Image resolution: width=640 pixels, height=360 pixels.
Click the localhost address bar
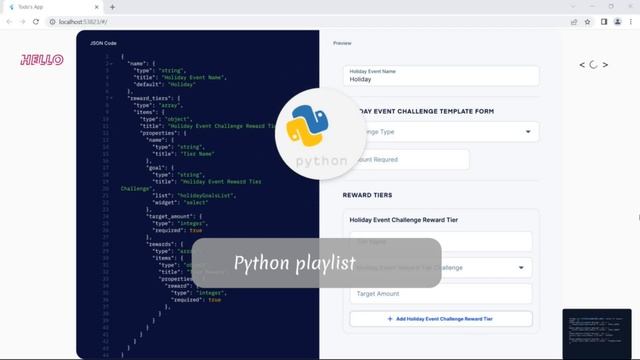(306, 22)
